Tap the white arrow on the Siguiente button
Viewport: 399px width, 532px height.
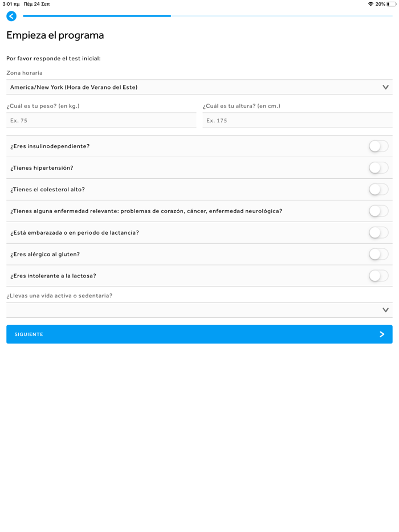(x=382, y=334)
